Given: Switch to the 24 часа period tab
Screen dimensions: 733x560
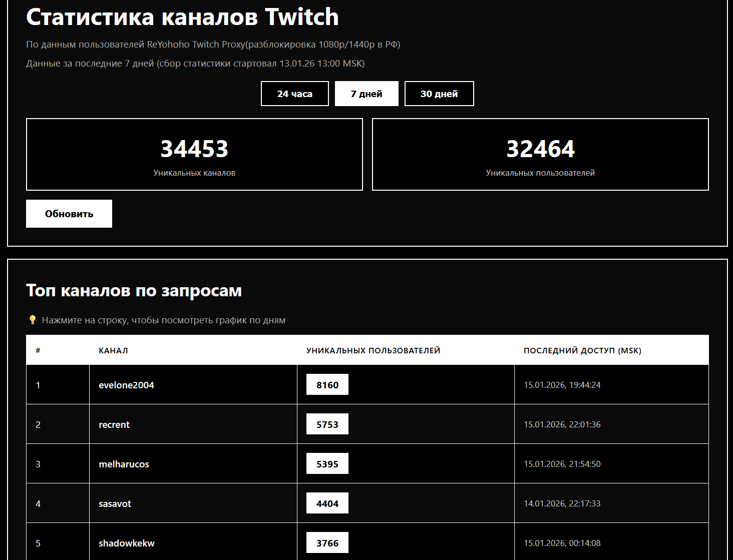Looking at the screenshot, I should coord(295,94).
